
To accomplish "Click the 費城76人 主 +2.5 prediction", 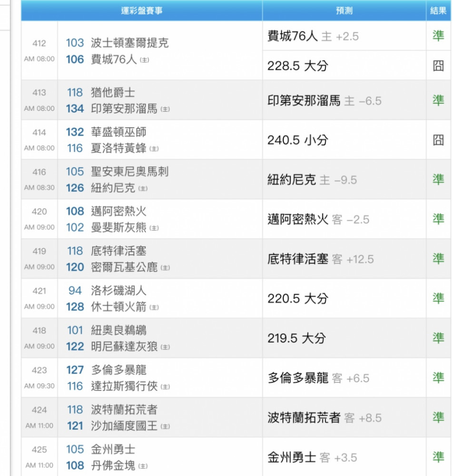I will 313,36.
